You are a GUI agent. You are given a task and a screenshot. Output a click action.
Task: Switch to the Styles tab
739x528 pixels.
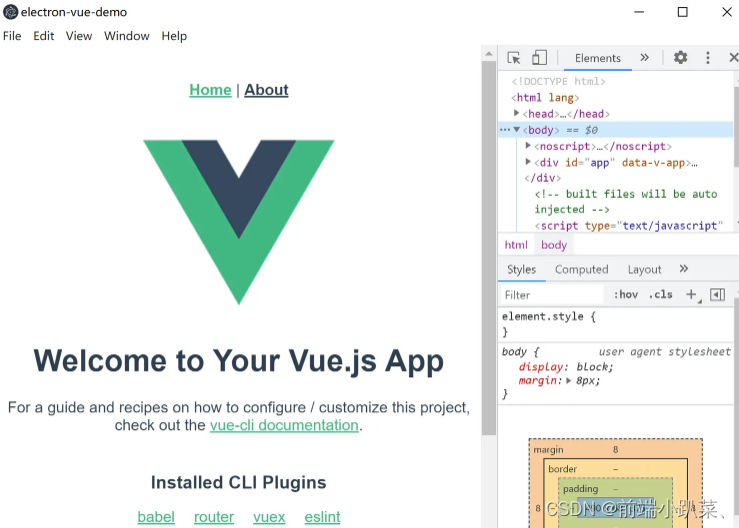(521, 269)
